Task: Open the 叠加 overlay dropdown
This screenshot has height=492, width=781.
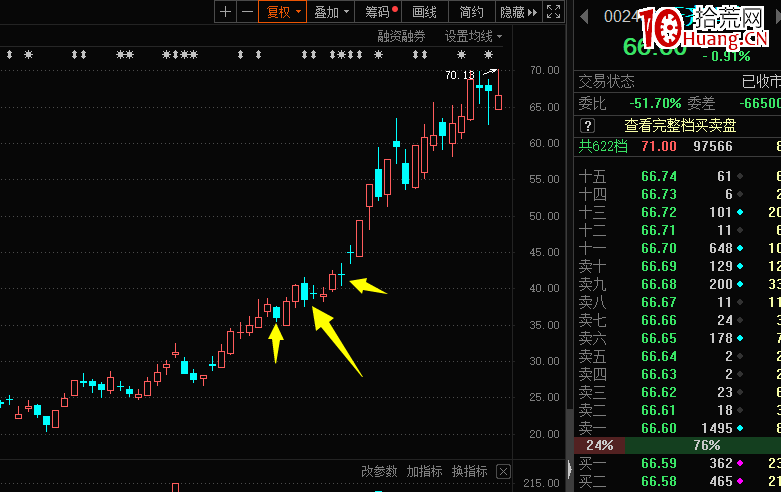Action: click(x=331, y=11)
